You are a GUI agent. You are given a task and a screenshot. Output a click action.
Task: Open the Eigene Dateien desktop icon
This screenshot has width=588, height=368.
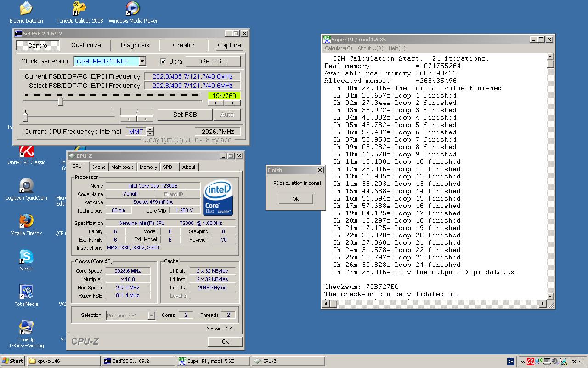pos(26,12)
